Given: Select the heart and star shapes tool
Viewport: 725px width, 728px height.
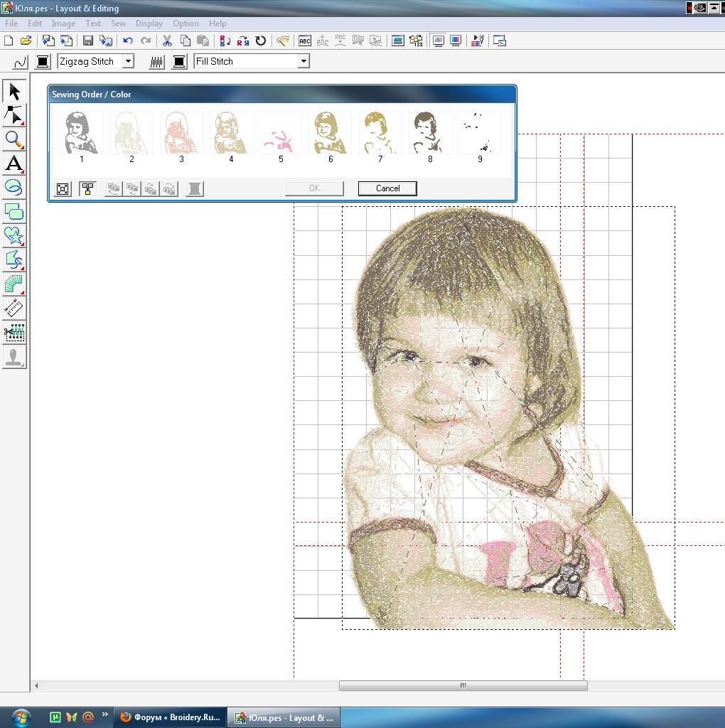Looking at the screenshot, I should pos(14,235).
